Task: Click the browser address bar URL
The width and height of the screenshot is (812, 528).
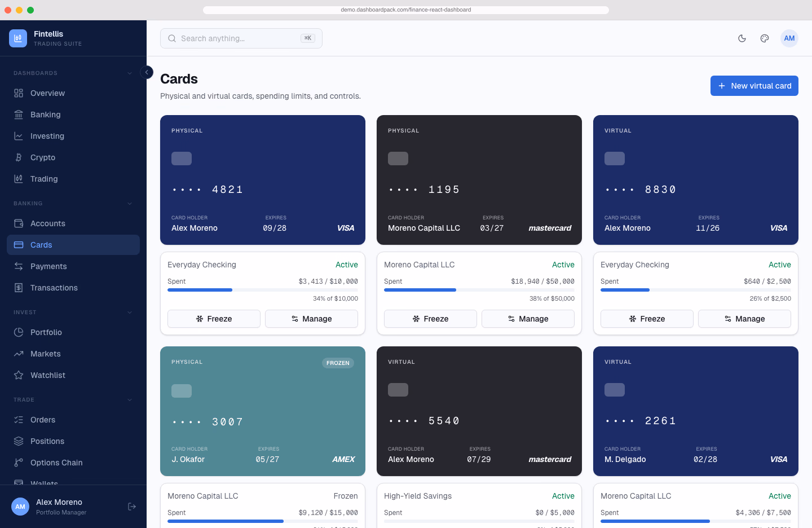Action: point(406,10)
